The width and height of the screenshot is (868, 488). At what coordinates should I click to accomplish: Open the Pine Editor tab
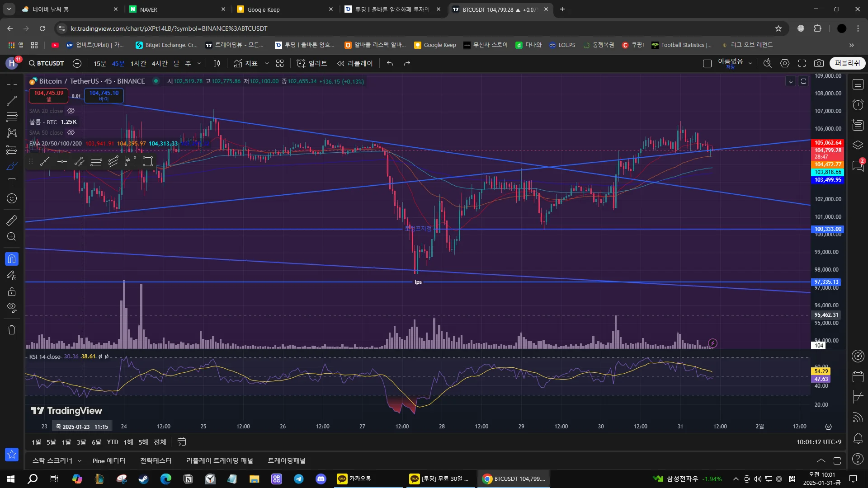(x=108, y=461)
